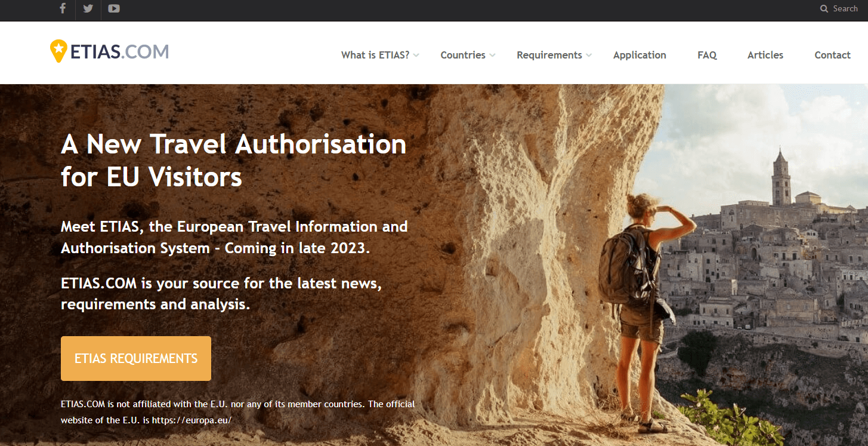Open the What is ETIAS? menu
This screenshot has width=868, height=446.
(x=375, y=55)
